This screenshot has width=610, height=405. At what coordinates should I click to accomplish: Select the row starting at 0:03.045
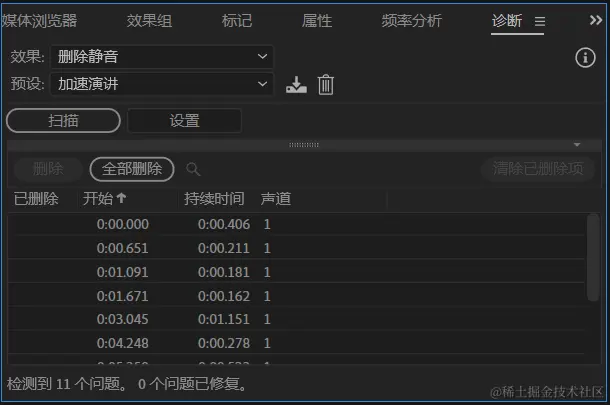(296, 319)
